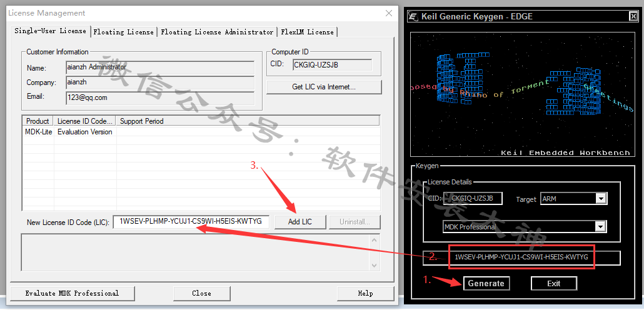Click the License ID Code column header

(x=85, y=121)
